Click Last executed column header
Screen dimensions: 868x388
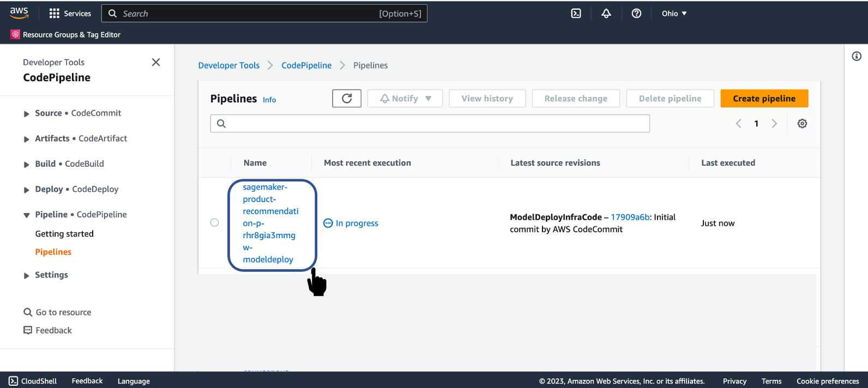pos(728,163)
